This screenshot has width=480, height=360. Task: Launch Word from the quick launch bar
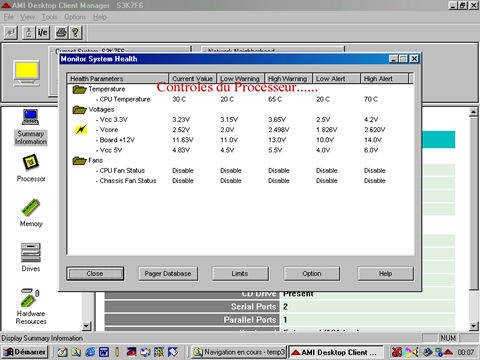pos(104,352)
